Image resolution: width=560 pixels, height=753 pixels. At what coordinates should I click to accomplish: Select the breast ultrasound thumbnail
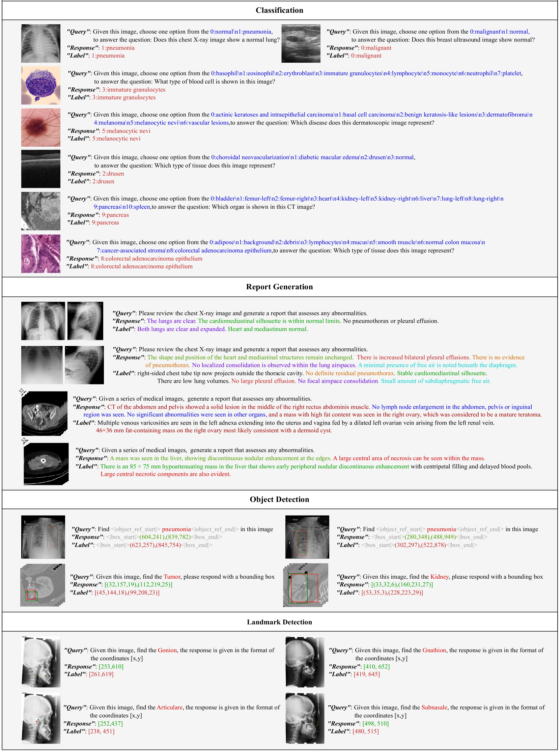(301, 44)
